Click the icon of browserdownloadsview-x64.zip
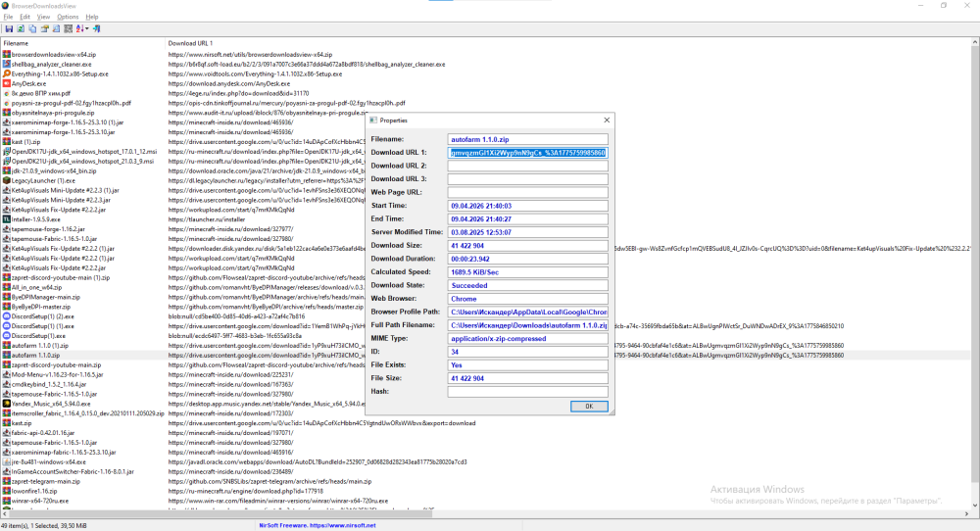The height and width of the screenshot is (531, 980). [x=6, y=54]
